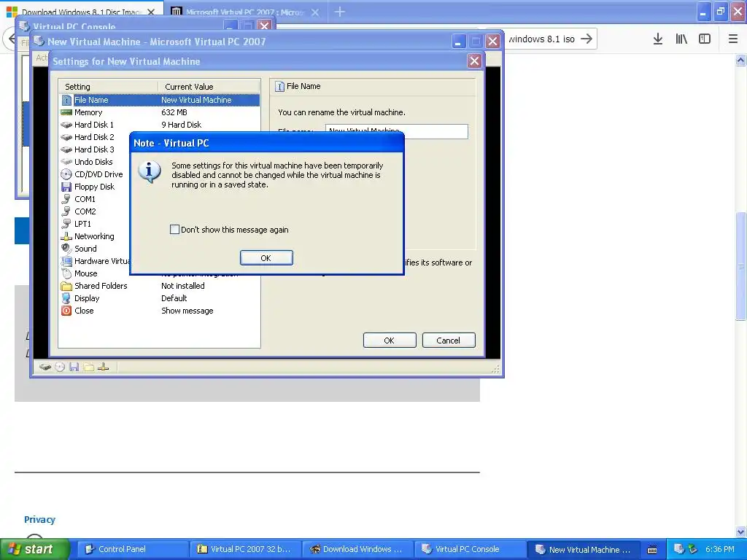Select the Sound setting icon
The height and width of the screenshot is (560, 747).
click(66, 249)
